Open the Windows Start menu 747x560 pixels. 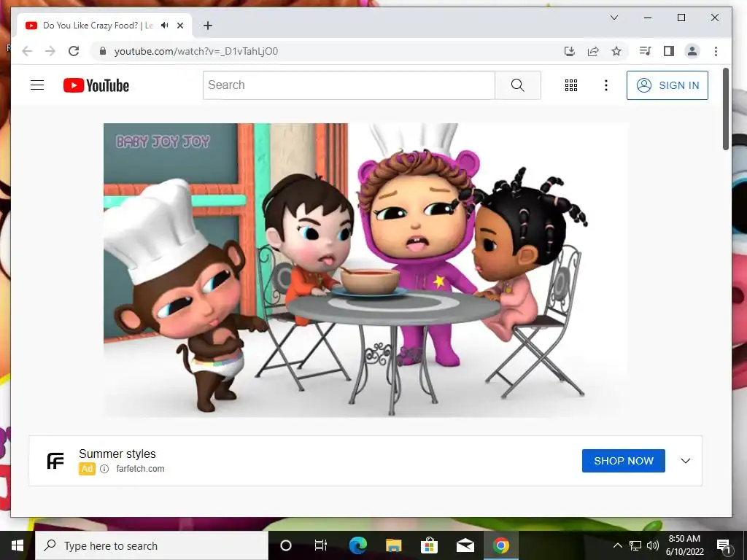[x=18, y=545]
